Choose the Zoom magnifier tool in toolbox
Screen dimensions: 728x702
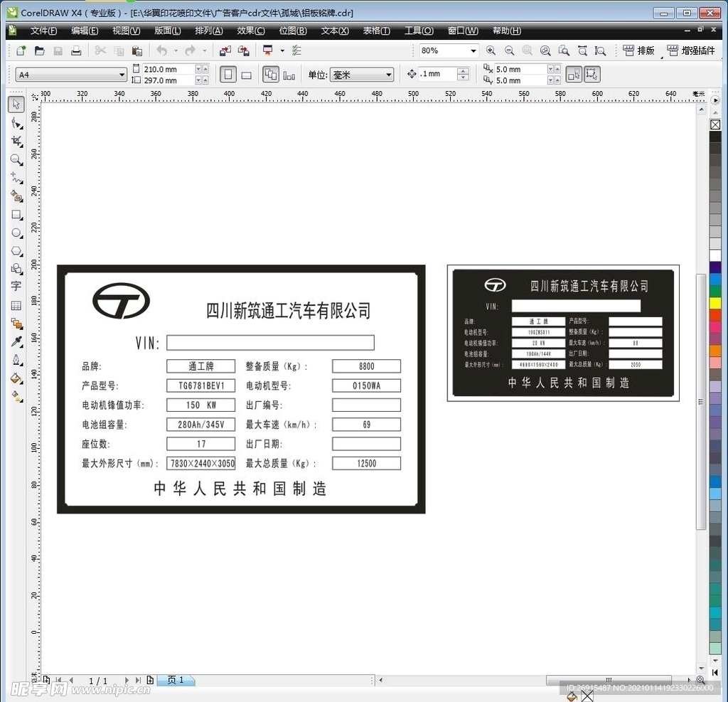[x=16, y=159]
